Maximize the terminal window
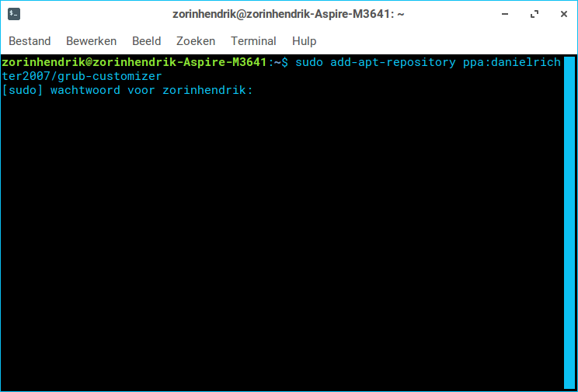This screenshot has width=578, height=392. (534, 14)
